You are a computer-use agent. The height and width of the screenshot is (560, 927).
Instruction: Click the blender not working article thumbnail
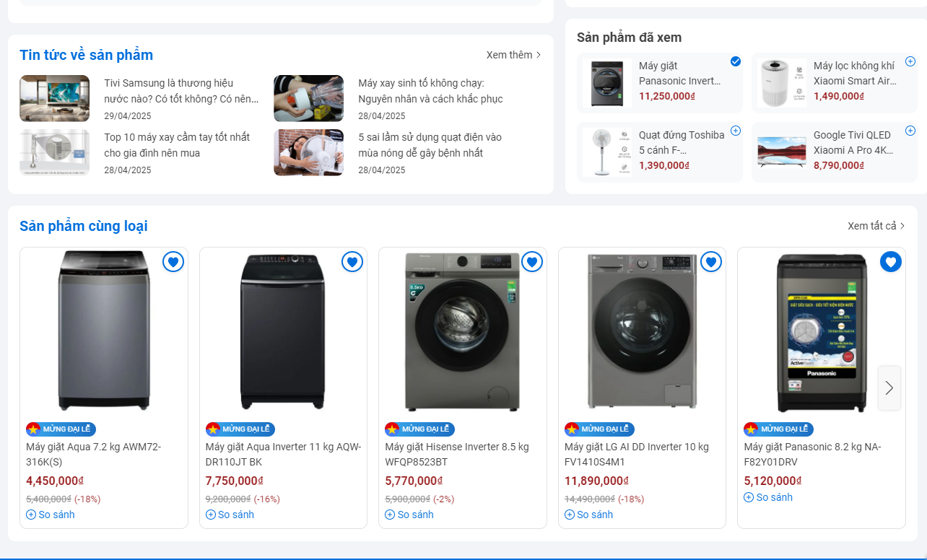(308, 98)
